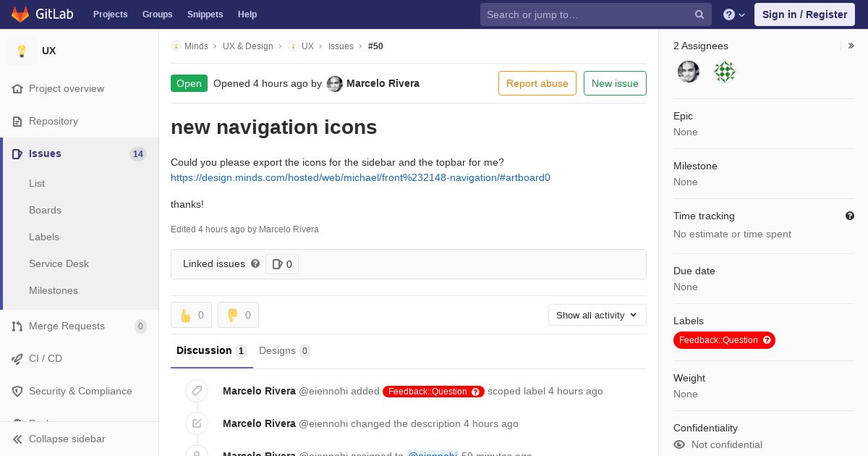
Task: Add a thumbs down reaction
Action: (238, 315)
